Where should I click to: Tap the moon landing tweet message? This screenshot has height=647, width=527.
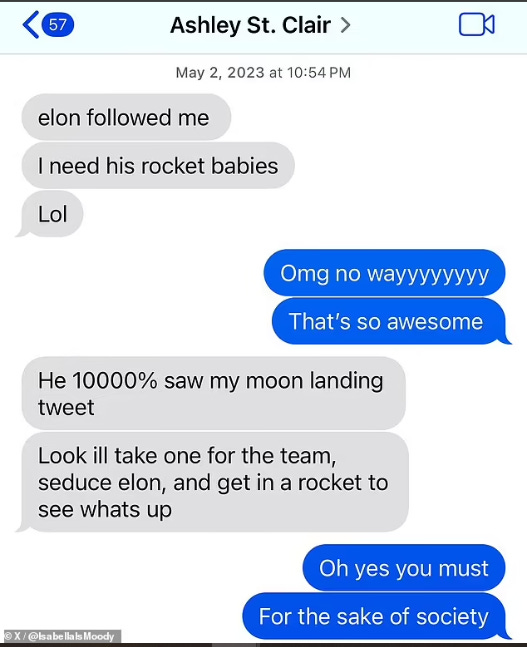tap(213, 393)
